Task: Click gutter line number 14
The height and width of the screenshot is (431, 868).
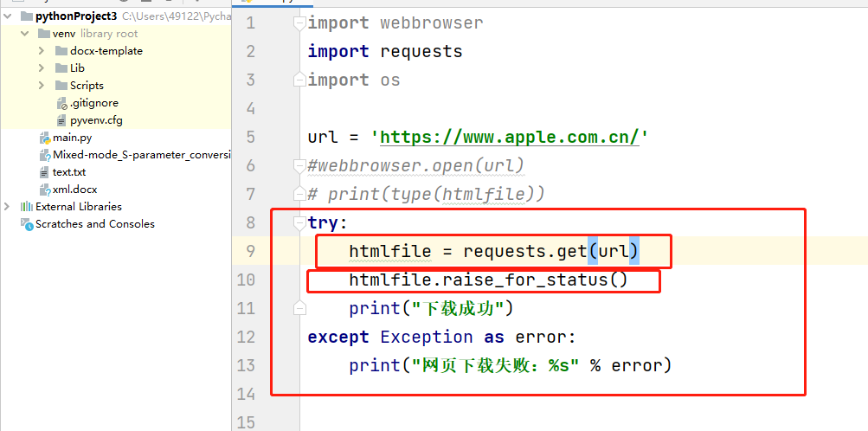Action: 246,394
